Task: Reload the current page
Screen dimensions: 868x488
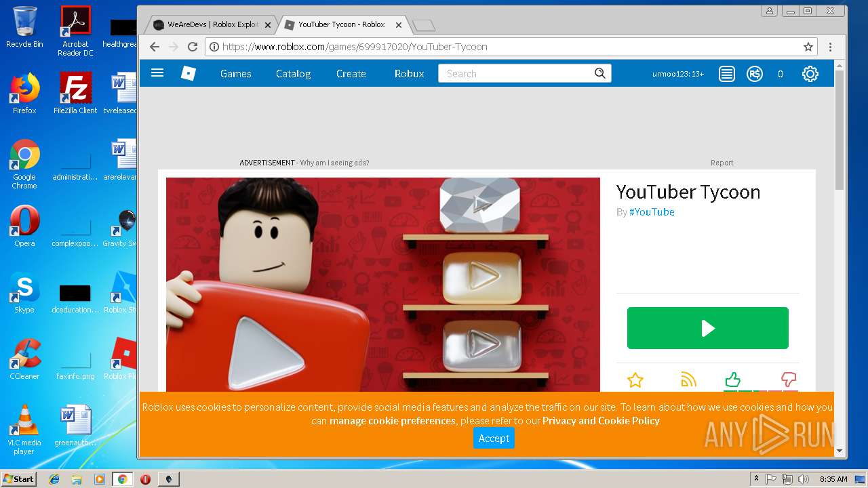Action: (193, 47)
